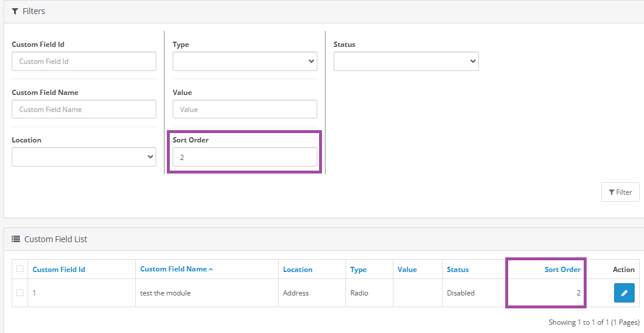Click into the Custom Field Name textbox

point(84,109)
